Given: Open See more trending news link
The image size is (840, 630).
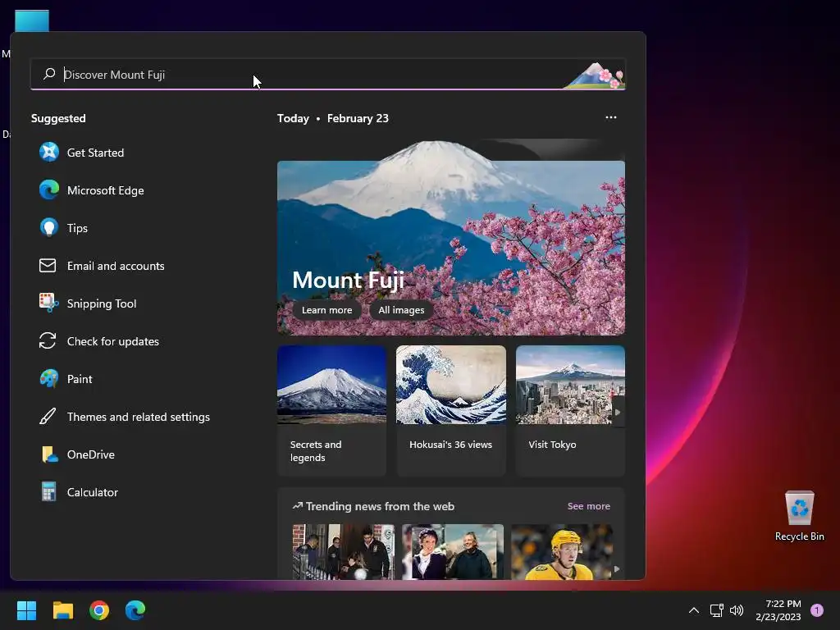Looking at the screenshot, I should coord(589,505).
